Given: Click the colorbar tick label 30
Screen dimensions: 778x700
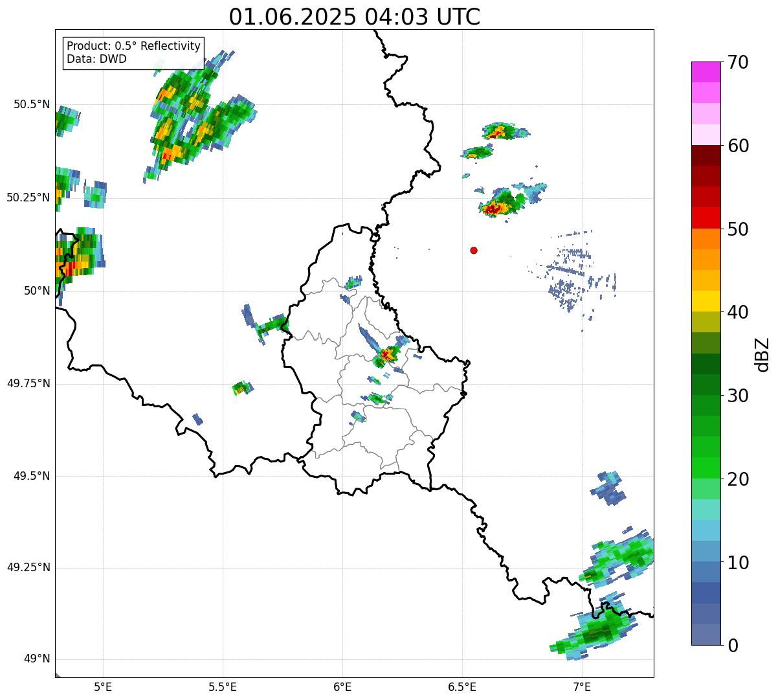Looking at the screenshot, I should point(738,396).
